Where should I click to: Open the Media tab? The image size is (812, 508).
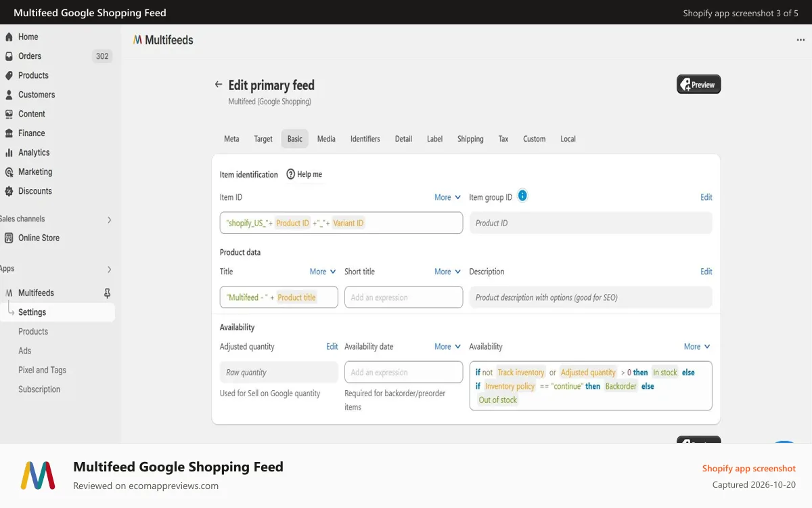[x=326, y=139]
